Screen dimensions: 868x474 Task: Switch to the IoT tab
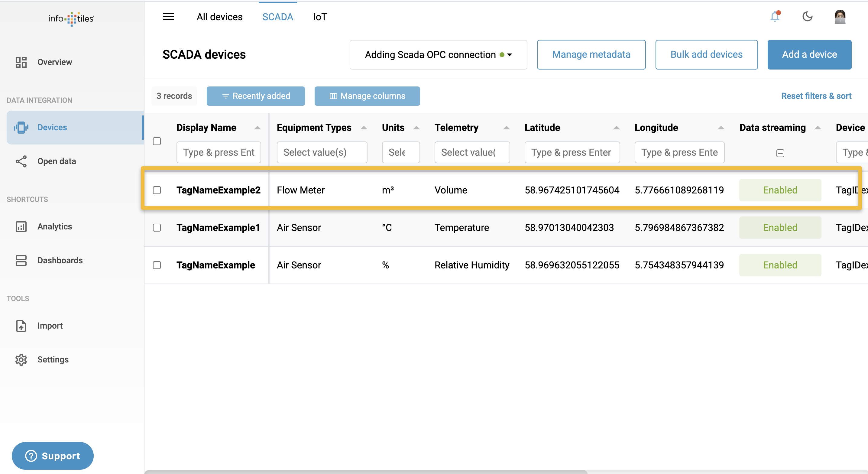pos(320,17)
